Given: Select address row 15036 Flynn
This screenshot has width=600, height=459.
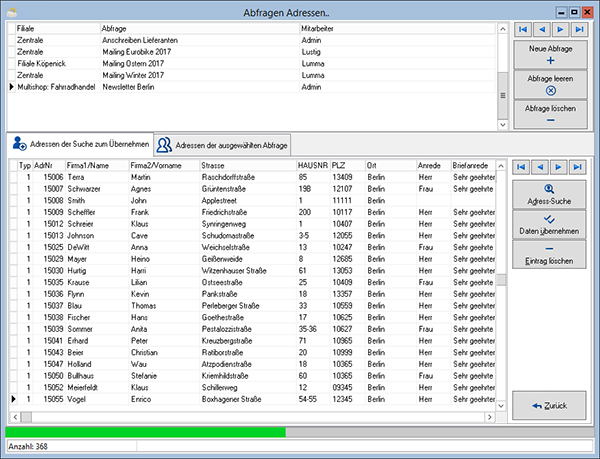Looking at the screenshot, I should click(x=253, y=294).
